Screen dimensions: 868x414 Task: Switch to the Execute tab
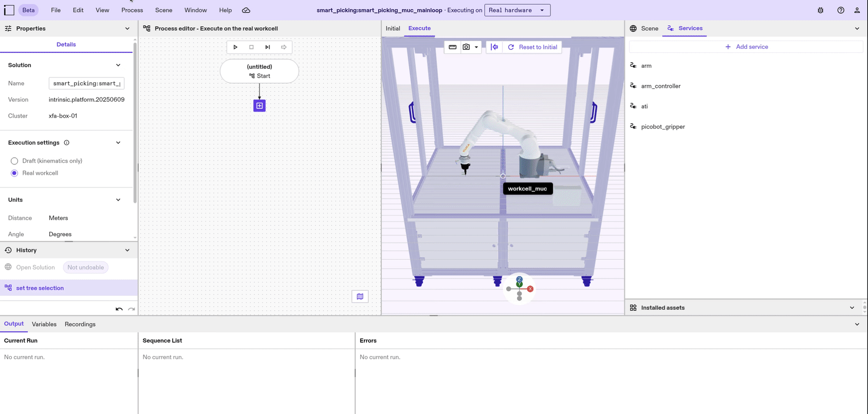pos(419,28)
